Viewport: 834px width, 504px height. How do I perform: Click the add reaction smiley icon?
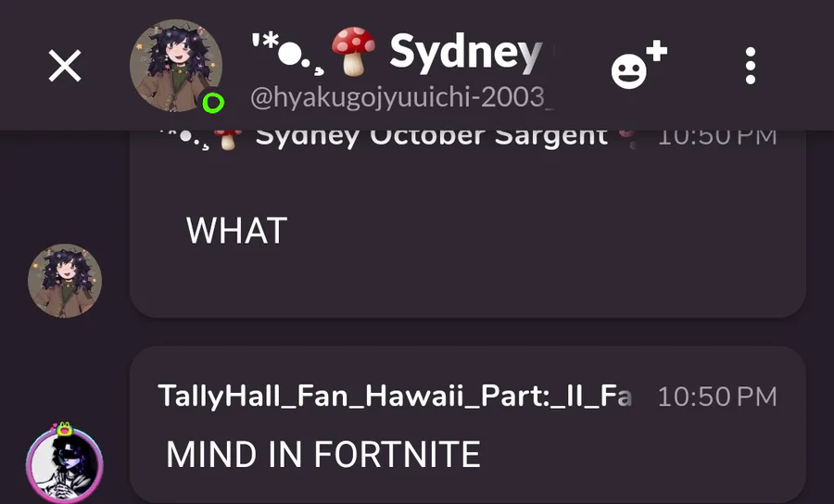coord(638,66)
